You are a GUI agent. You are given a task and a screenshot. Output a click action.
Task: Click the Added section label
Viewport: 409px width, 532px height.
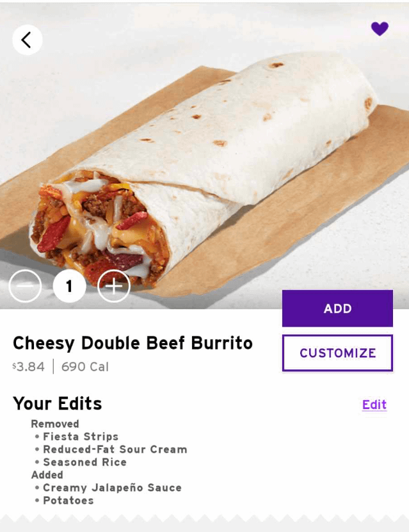pyautogui.click(x=47, y=474)
